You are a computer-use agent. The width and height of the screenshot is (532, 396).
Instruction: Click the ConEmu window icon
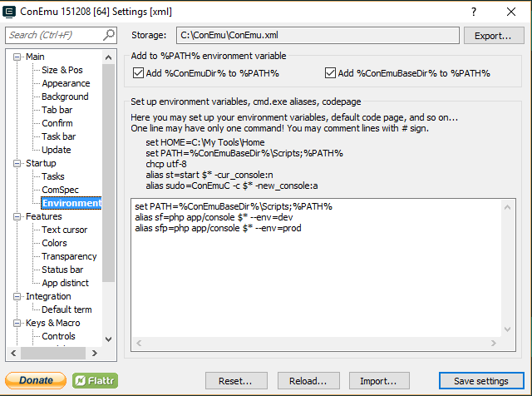9,12
